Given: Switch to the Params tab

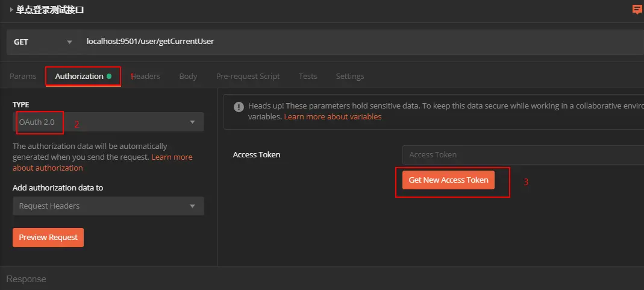Looking at the screenshot, I should (x=23, y=77).
